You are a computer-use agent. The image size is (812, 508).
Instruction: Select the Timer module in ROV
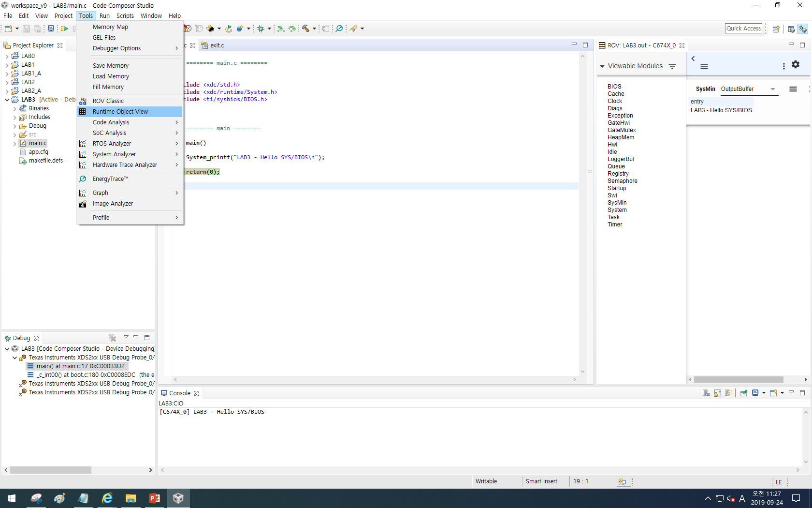point(615,224)
